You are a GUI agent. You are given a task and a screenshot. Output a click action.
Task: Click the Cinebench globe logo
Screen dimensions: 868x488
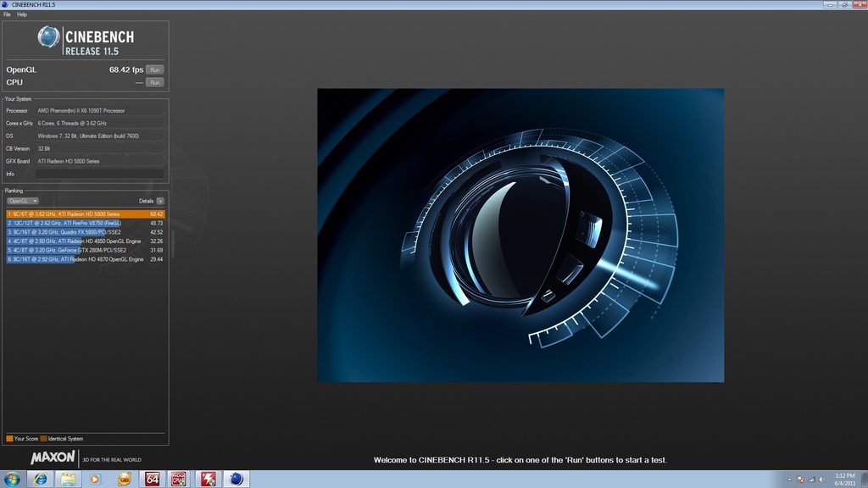[x=48, y=37]
